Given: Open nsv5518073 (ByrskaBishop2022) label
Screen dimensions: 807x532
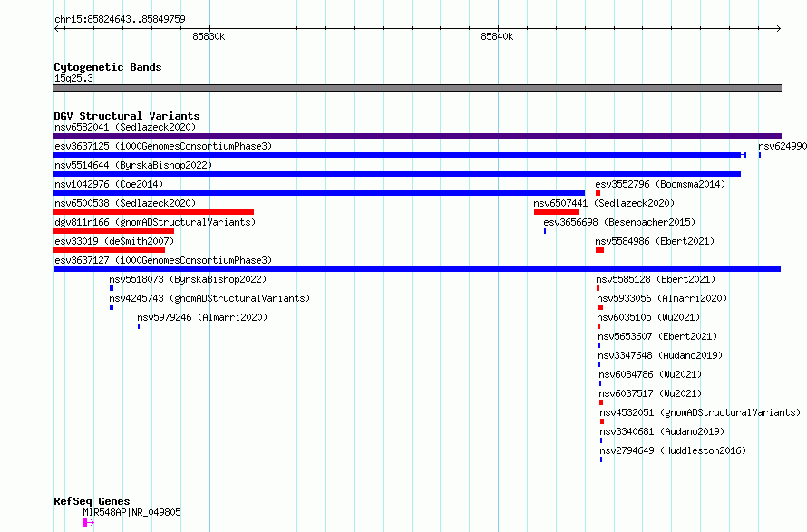Looking at the screenshot, I should (x=188, y=279).
